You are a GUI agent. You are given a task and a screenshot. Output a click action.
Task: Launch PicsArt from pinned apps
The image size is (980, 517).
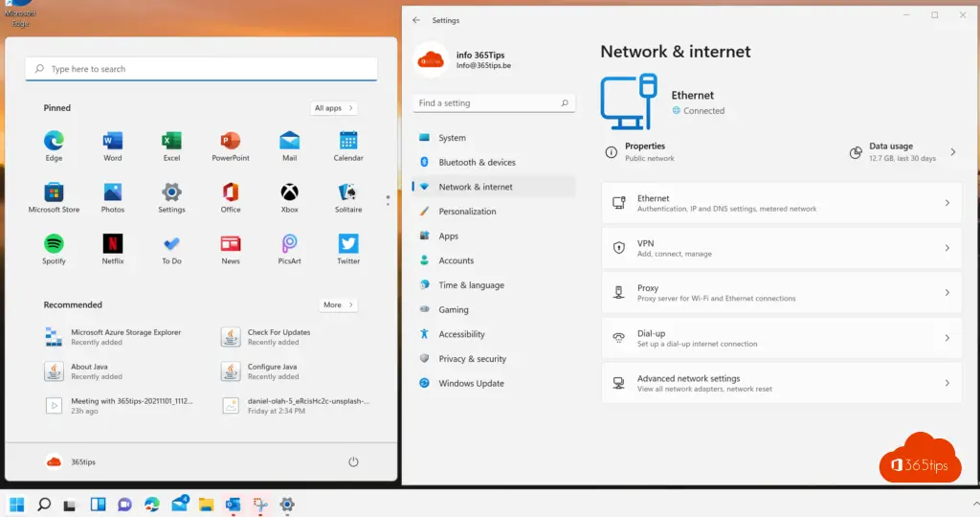pyautogui.click(x=289, y=249)
